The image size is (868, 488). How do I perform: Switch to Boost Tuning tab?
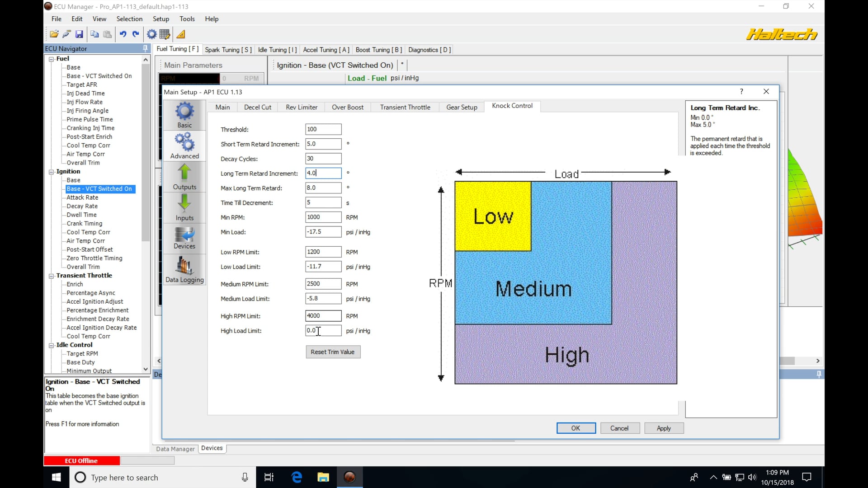pos(378,50)
